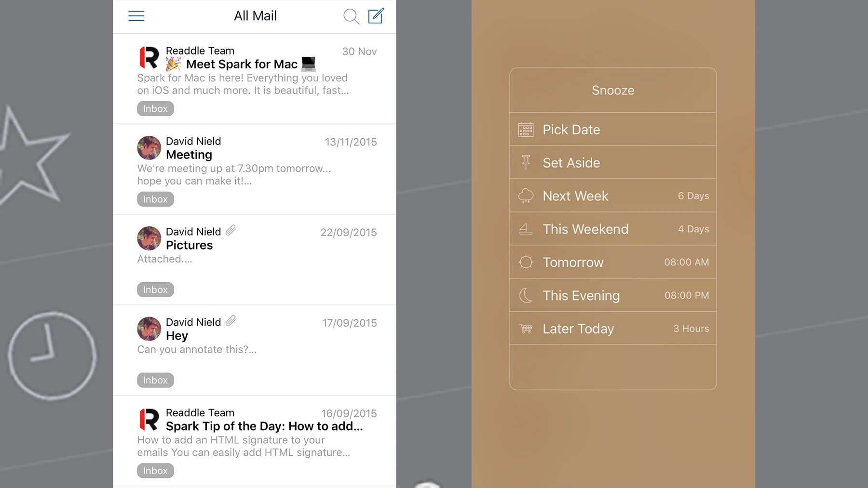Click the sun icon beside Tomorrow
The width and height of the screenshot is (868, 488).
(x=526, y=262)
